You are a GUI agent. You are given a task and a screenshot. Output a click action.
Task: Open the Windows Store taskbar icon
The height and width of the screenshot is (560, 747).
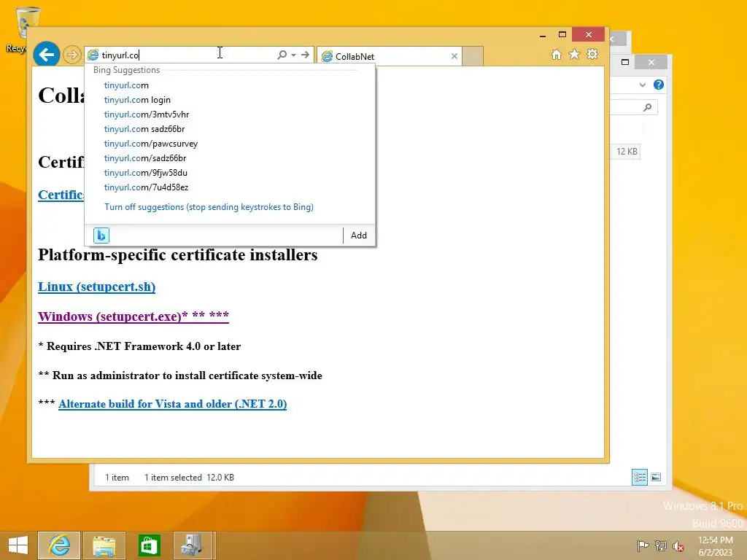pos(149,545)
